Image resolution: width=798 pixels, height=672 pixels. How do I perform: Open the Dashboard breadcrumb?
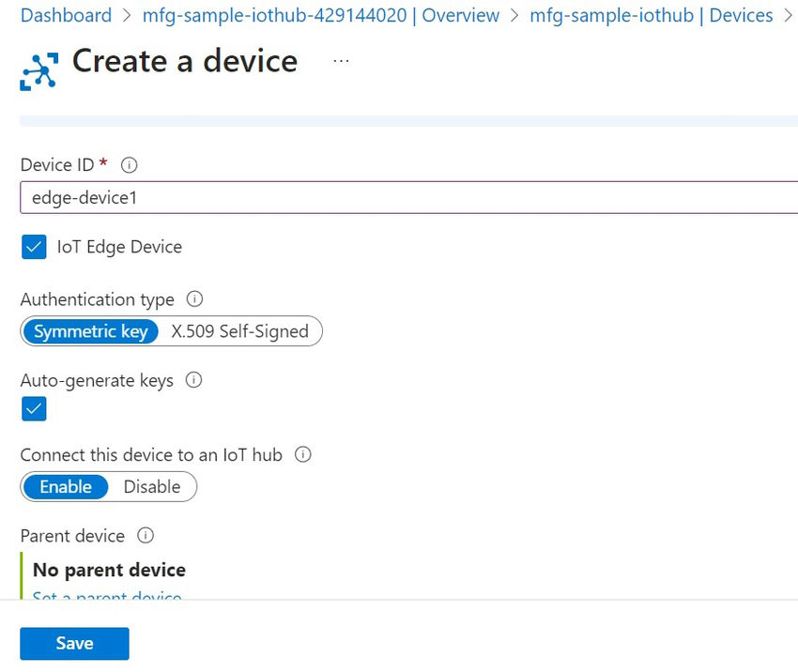tap(65, 15)
